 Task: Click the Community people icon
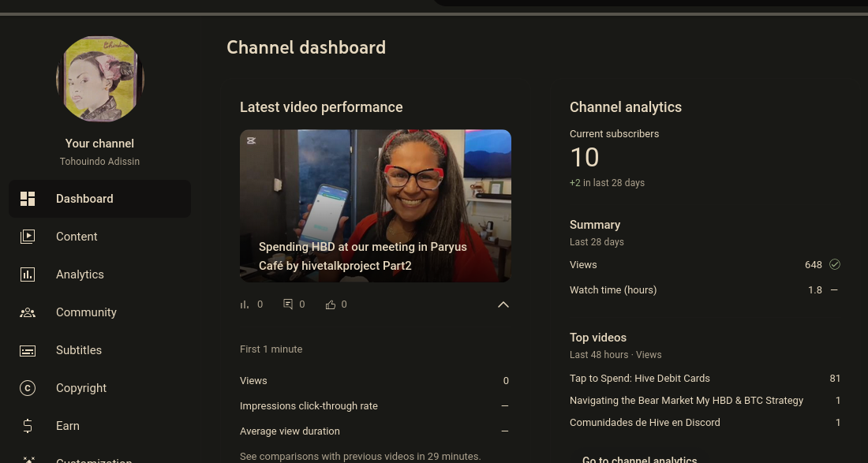tap(28, 312)
